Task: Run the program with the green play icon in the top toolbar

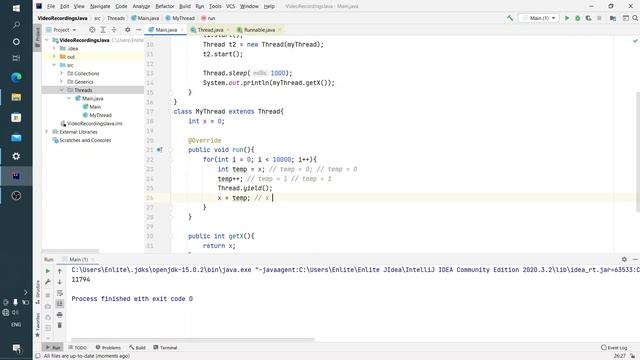Action: pos(567,18)
